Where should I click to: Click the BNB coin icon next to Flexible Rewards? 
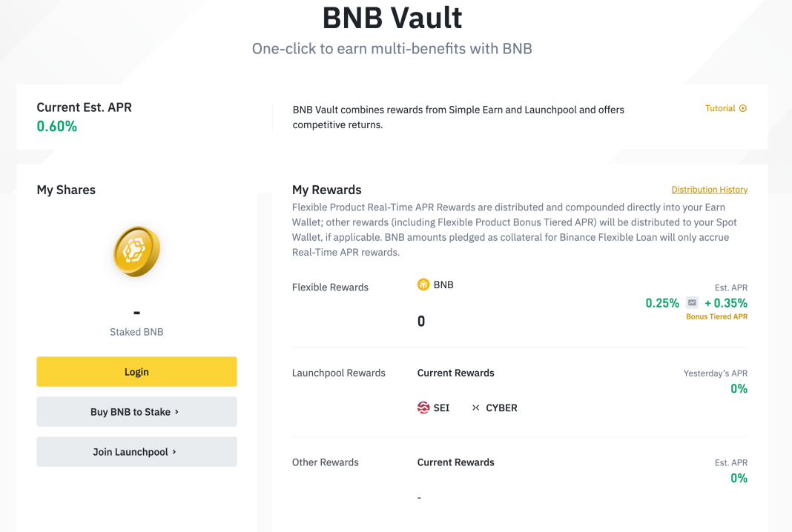pyautogui.click(x=423, y=284)
